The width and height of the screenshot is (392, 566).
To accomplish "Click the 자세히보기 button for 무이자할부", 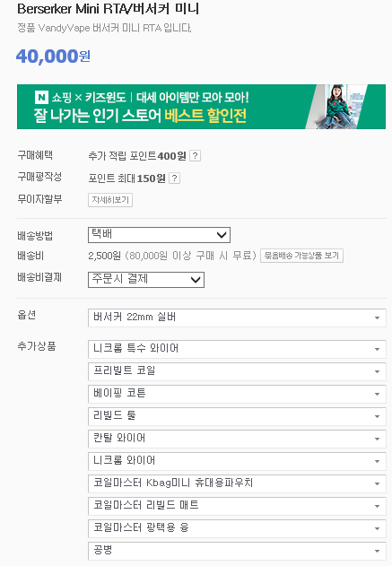I will click(110, 200).
